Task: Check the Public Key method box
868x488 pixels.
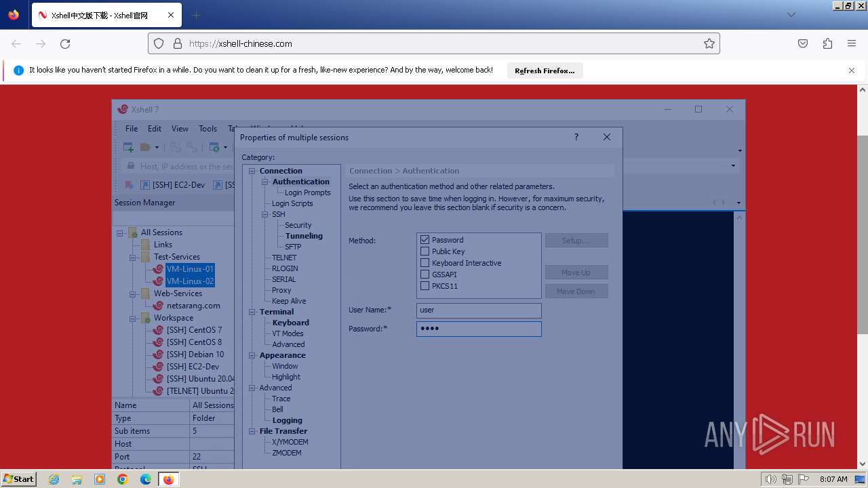Action: pos(425,251)
